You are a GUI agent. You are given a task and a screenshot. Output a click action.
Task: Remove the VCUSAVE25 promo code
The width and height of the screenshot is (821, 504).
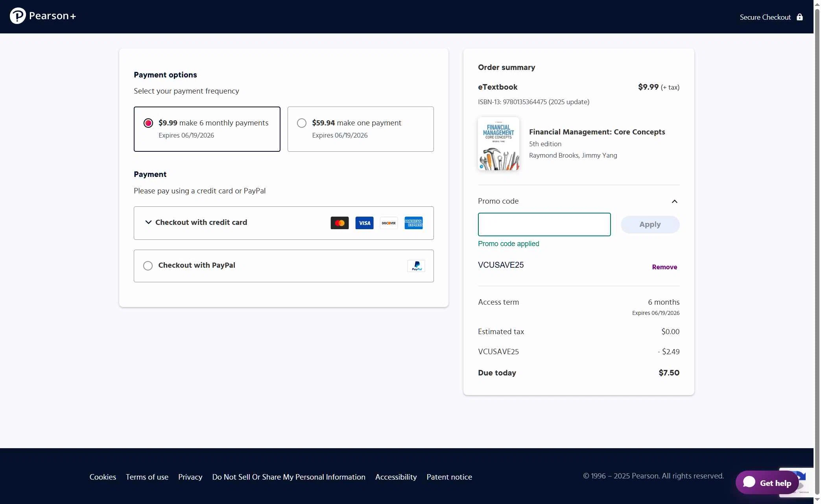(x=664, y=267)
